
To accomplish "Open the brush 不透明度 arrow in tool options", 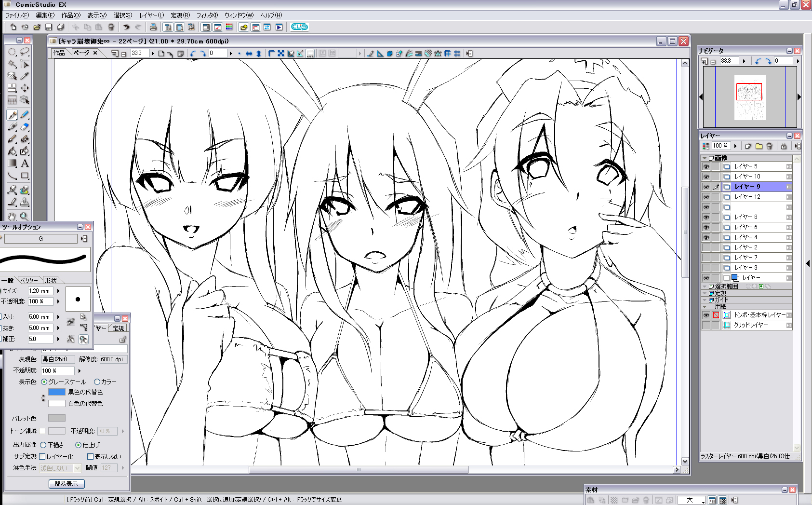I will 58,301.
